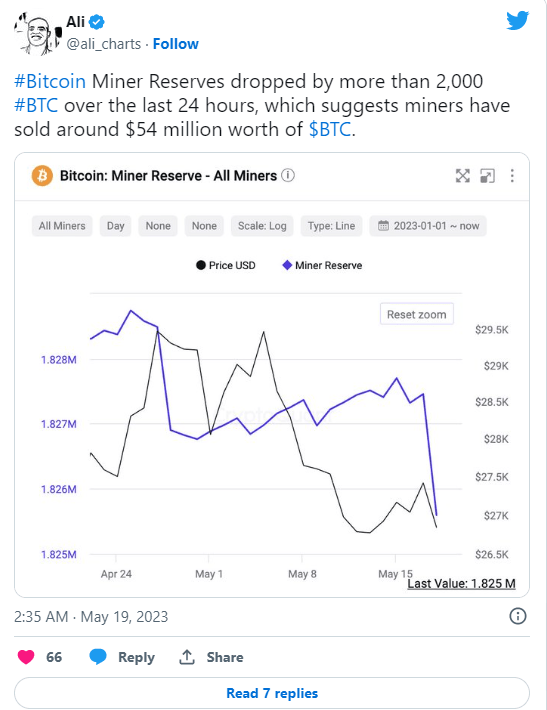Viewport: 547px width, 710px height.
Task: Open Ali's profile avatar
Action: tap(36, 34)
